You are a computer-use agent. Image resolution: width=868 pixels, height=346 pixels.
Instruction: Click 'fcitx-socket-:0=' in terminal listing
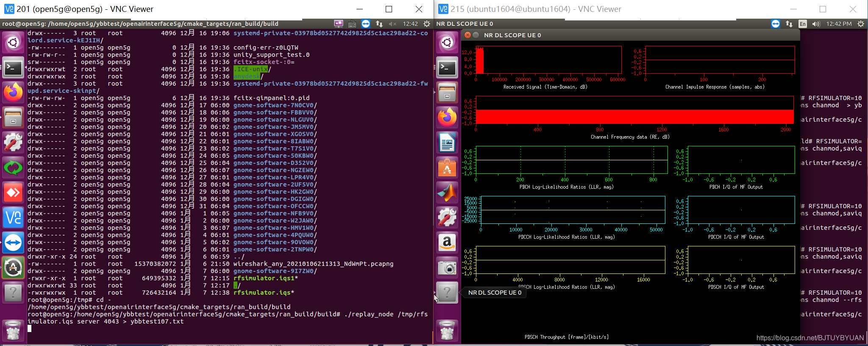point(264,62)
